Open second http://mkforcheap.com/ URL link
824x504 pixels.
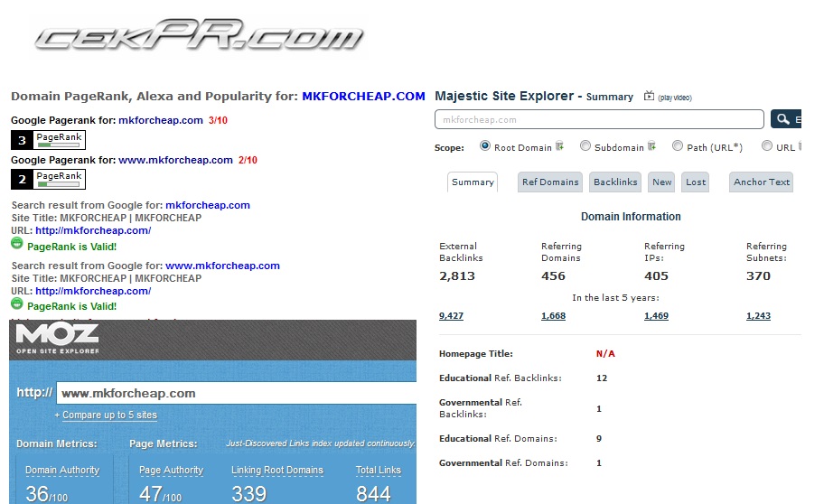[93, 291]
